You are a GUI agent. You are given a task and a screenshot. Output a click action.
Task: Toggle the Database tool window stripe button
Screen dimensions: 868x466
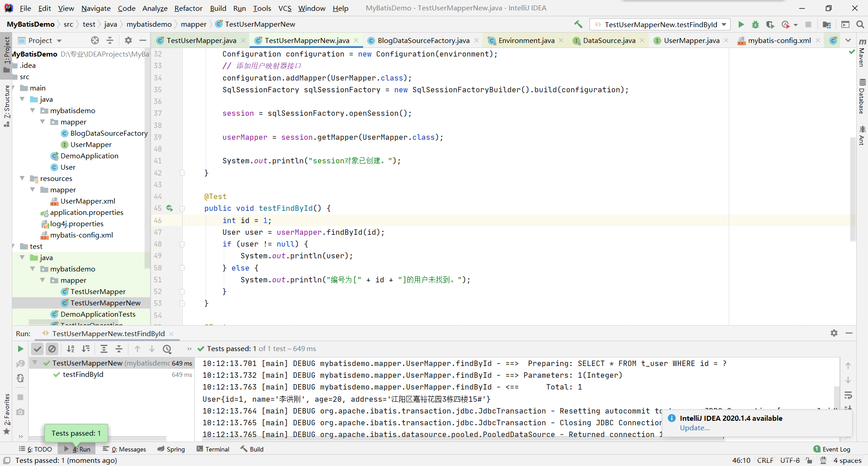(x=862, y=96)
